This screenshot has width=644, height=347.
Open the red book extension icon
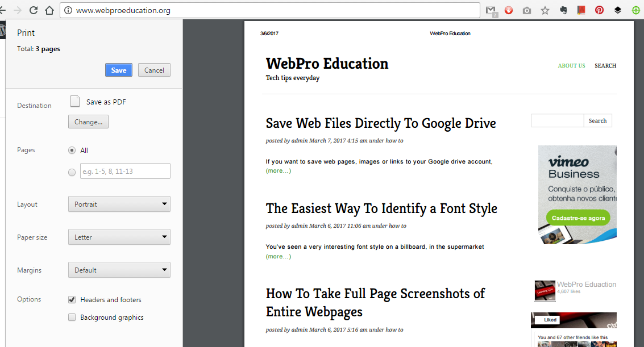(581, 10)
